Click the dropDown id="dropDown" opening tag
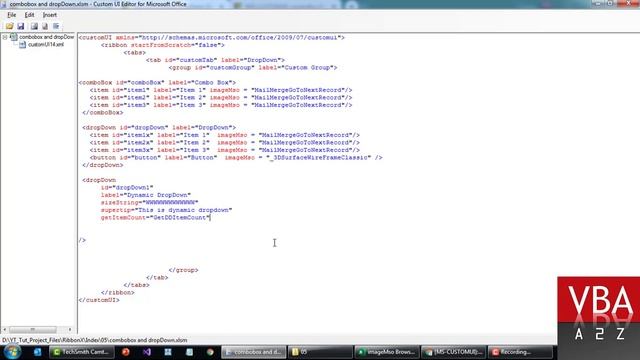 point(159,127)
